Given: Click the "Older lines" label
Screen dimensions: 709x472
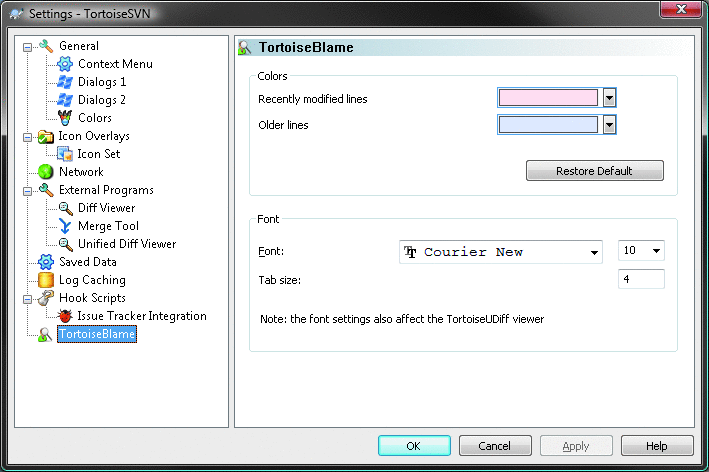Looking at the screenshot, I should tap(284, 125).
